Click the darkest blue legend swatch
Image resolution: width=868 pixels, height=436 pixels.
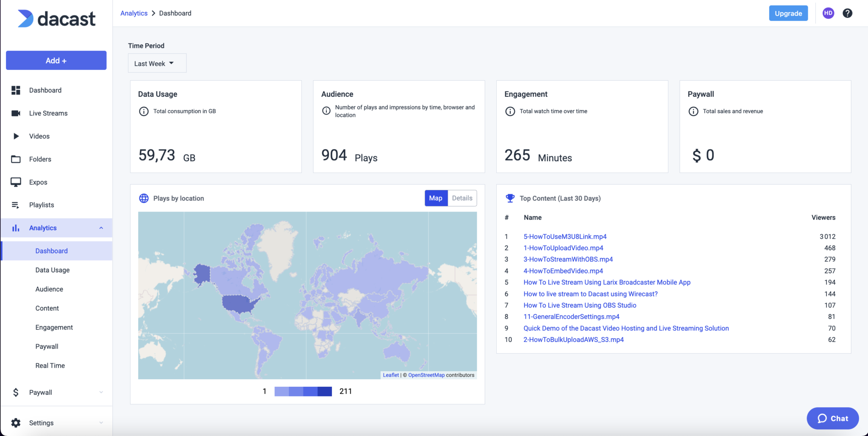point(325,391)
